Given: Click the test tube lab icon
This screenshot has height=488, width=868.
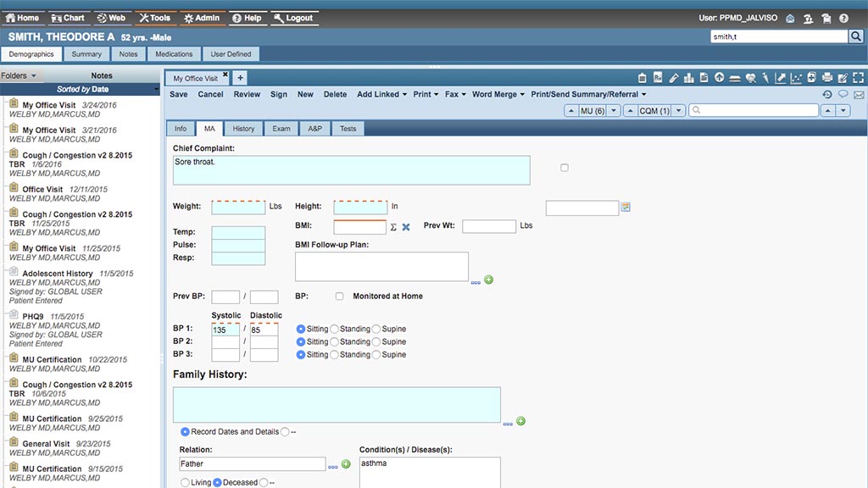Looking at the screenshot, I should point(674,78).
